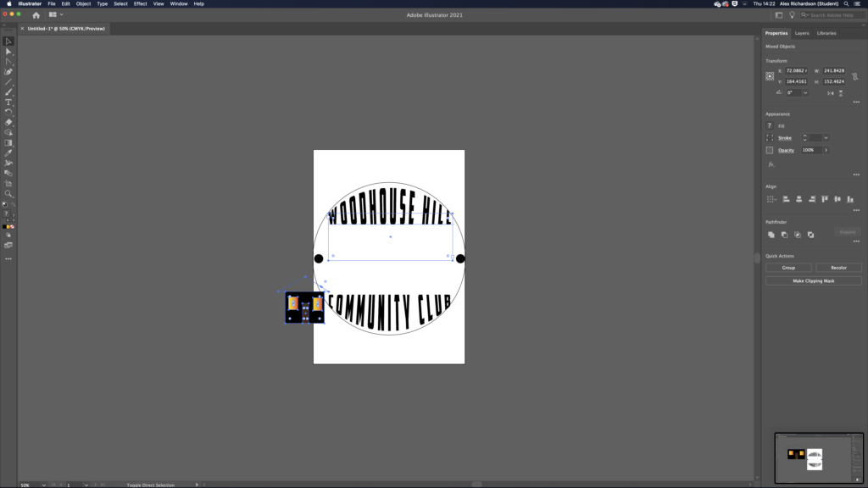Open the Opacity panel link
This screenshot has width=868, height=488.
pos(786,150)
